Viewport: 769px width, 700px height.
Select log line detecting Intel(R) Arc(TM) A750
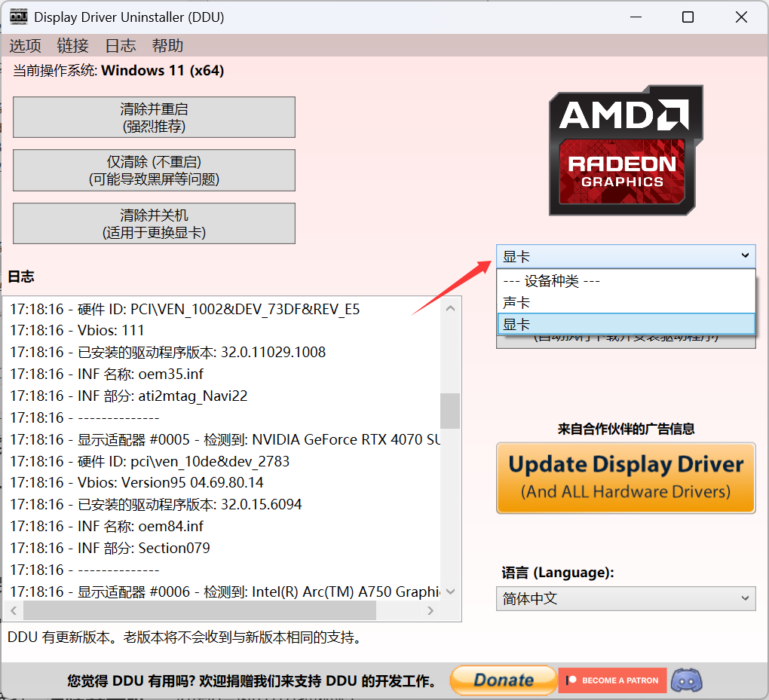click(x=225, y=591)
